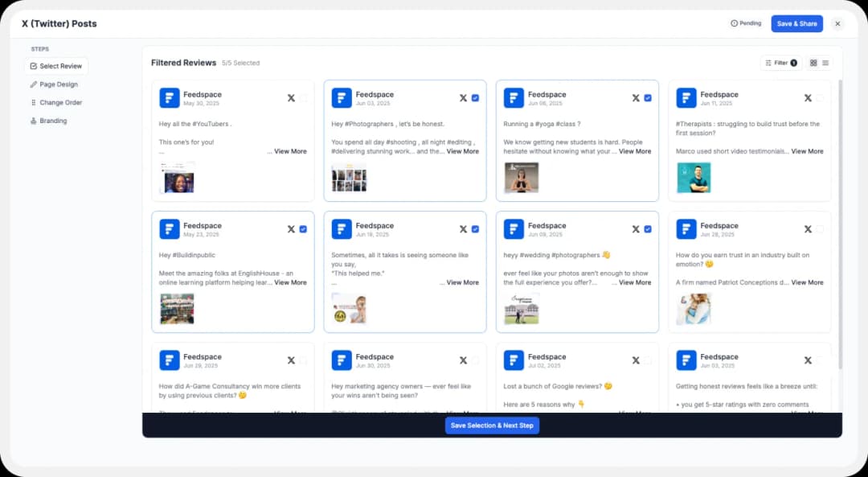Image resolution: width=868 pixels, height=477 pixels.
Task: Click X logo on Jul 02 Google reviews card
Action: pos(636,360)
